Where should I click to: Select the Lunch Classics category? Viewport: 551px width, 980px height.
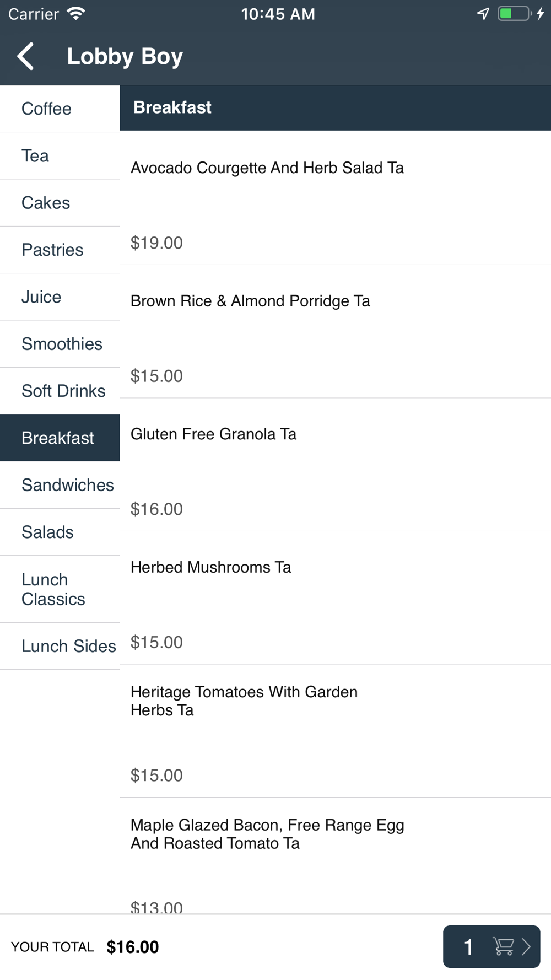pyautogui.click(x=60, y=589)
